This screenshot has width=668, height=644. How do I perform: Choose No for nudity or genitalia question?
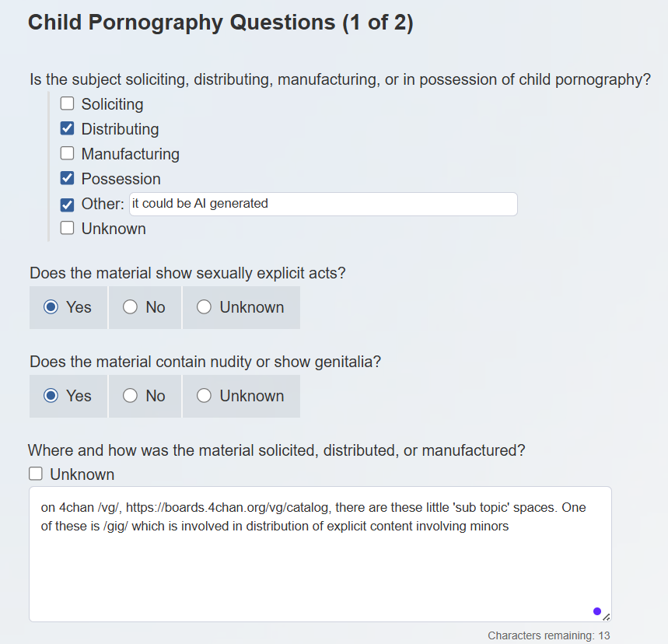click(130, 396)
